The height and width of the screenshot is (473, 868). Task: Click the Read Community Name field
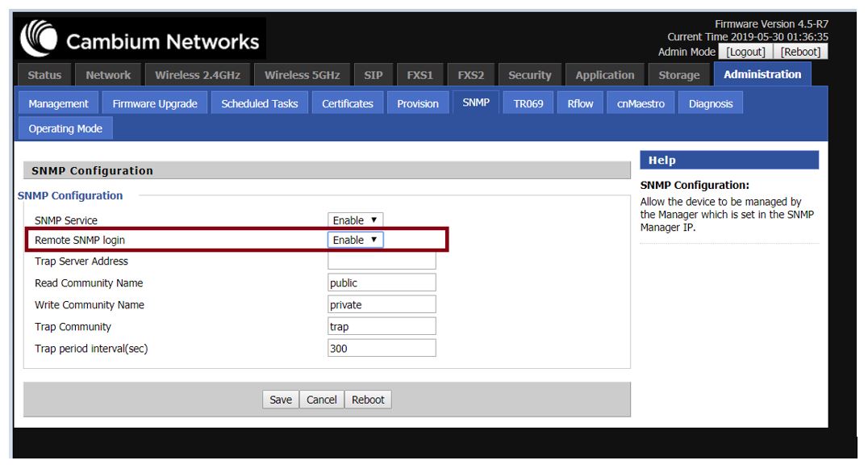382,283
